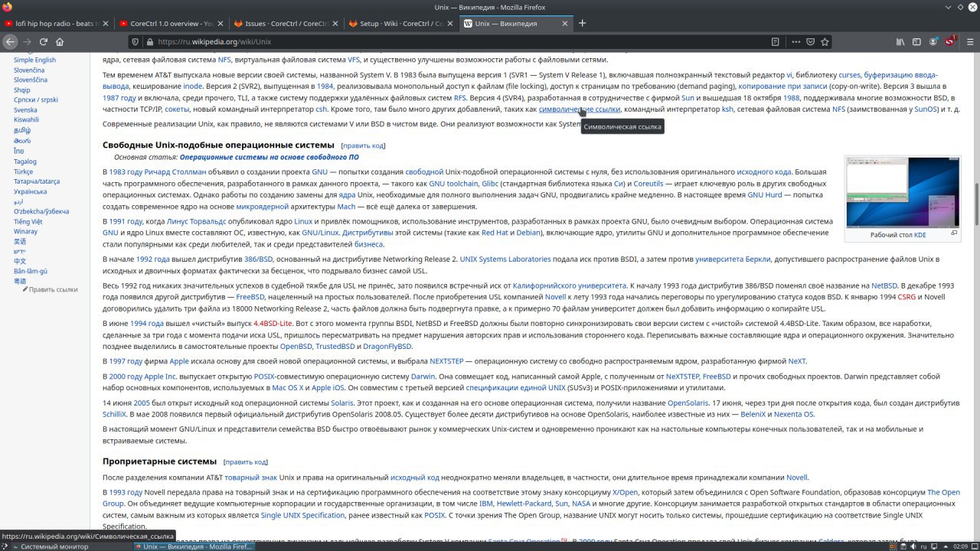The height and width of the screenshot is (551, 980).
Task: Open volume control in system tray
Action: [914, 546]
